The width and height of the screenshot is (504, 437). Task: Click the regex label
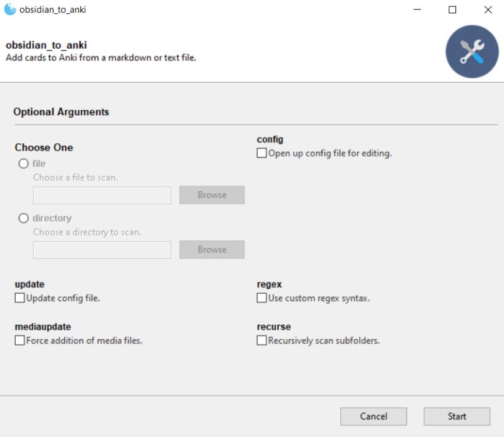pyautogui.click(x=269, y=284)
